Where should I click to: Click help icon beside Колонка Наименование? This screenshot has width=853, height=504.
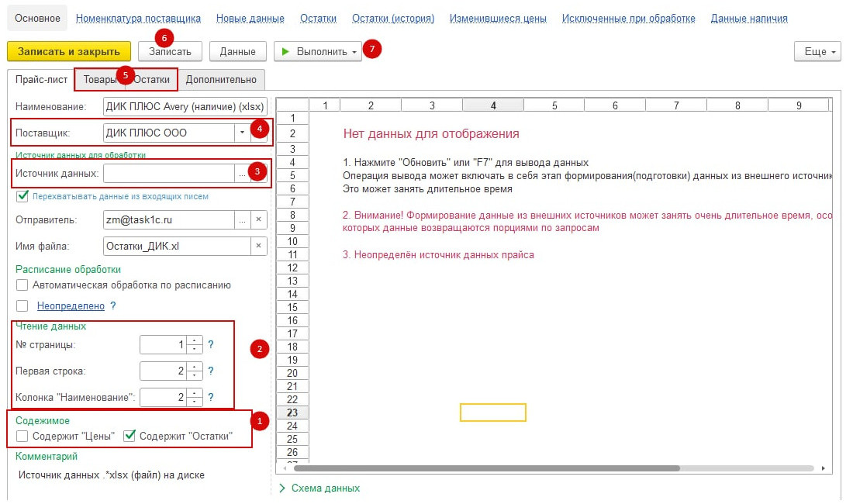click(210, 398)
